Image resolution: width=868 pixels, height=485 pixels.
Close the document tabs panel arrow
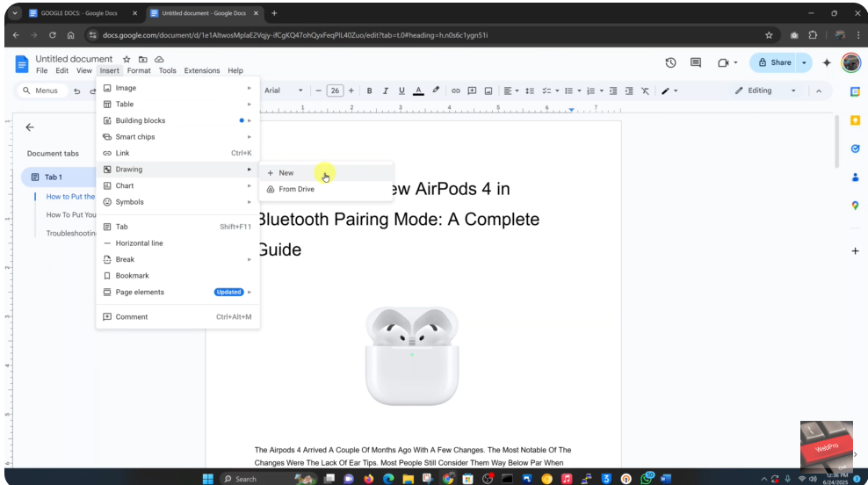click(30, 127)
